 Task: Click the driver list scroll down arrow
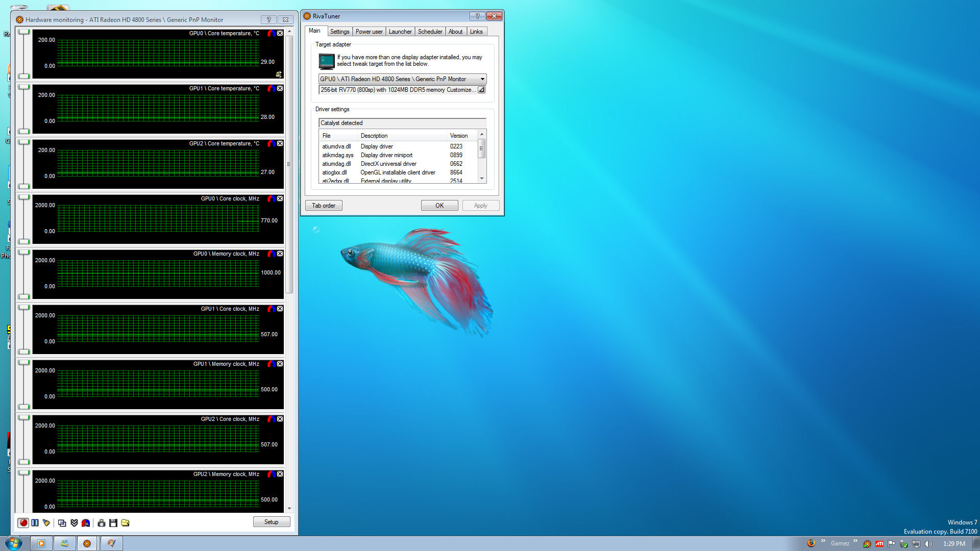[482, 179]
